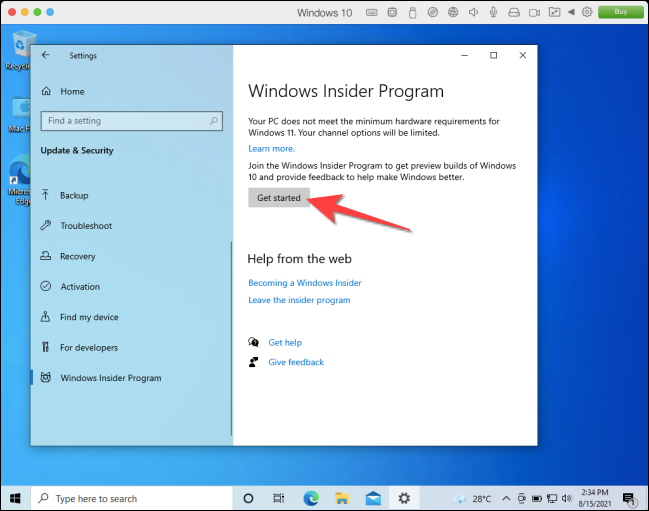Open Activation settings page
The width and height of the screenshot is (649, 511).
80,287
